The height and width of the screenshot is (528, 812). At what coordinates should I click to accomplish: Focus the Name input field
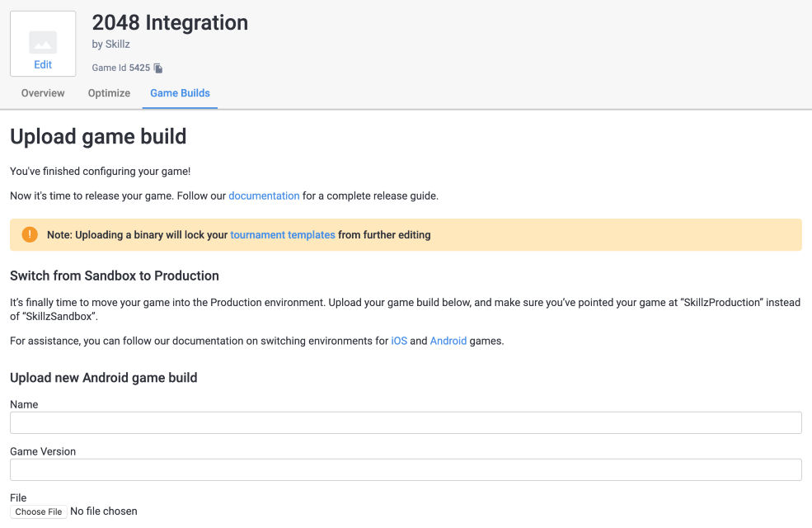[x=406, y=423]
